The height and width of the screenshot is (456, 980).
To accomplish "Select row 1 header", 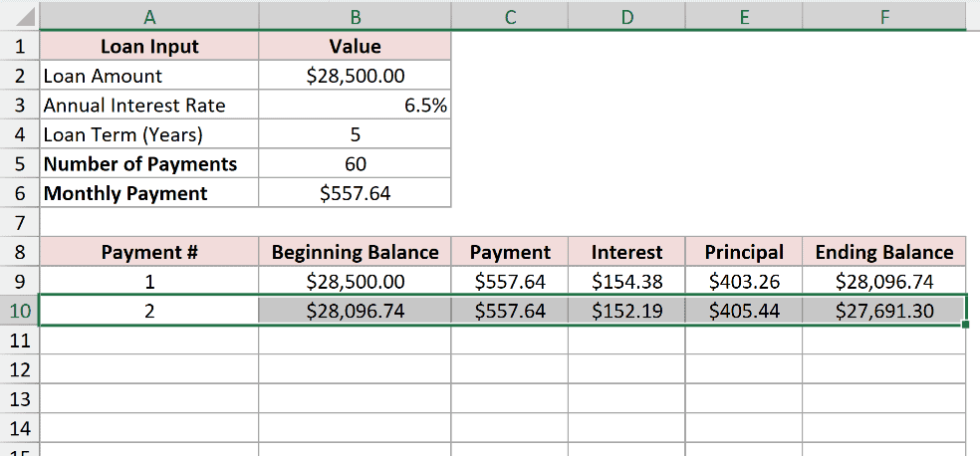I will point(20,46).
